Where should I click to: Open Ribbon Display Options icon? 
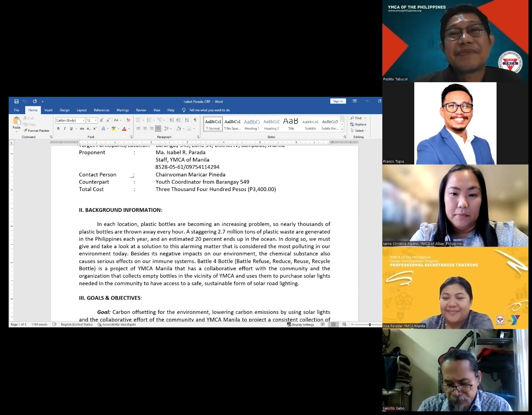click(x=355, y=101)
